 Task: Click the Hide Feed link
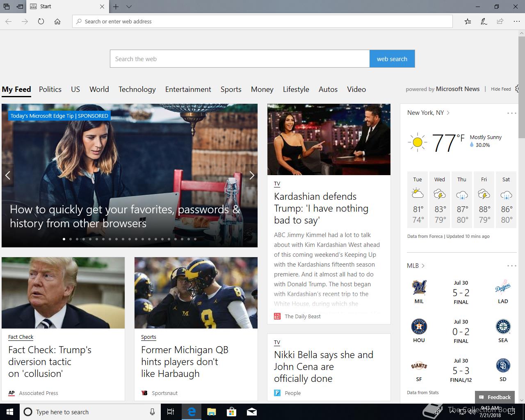click(x=501, y=89)
